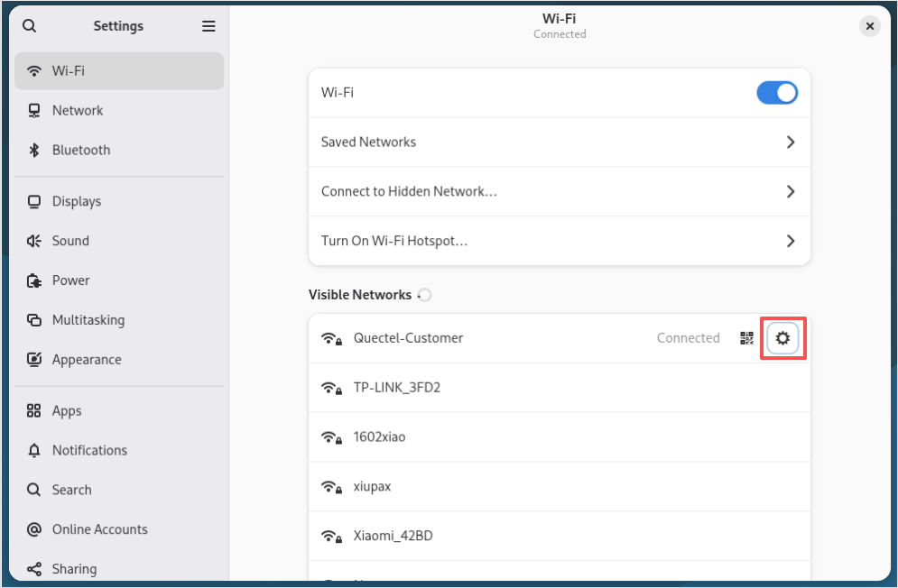Click the Bluetooth icon in sidebar
This screenshot has width=898, height=588.
click(x=34, y=151)
